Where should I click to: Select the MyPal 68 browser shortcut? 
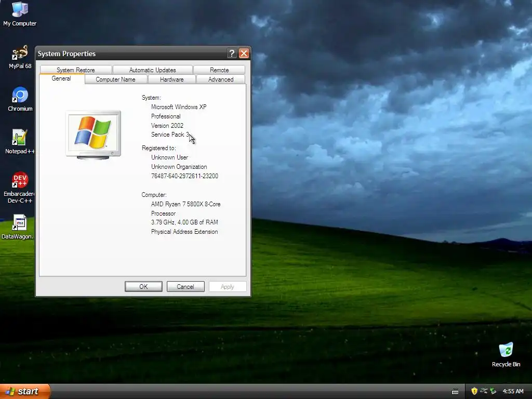20,57
